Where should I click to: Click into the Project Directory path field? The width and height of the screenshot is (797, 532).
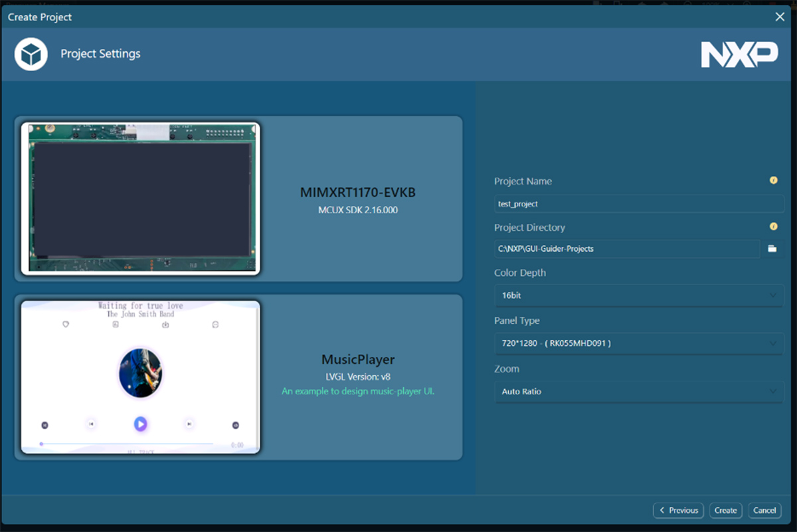627,249
